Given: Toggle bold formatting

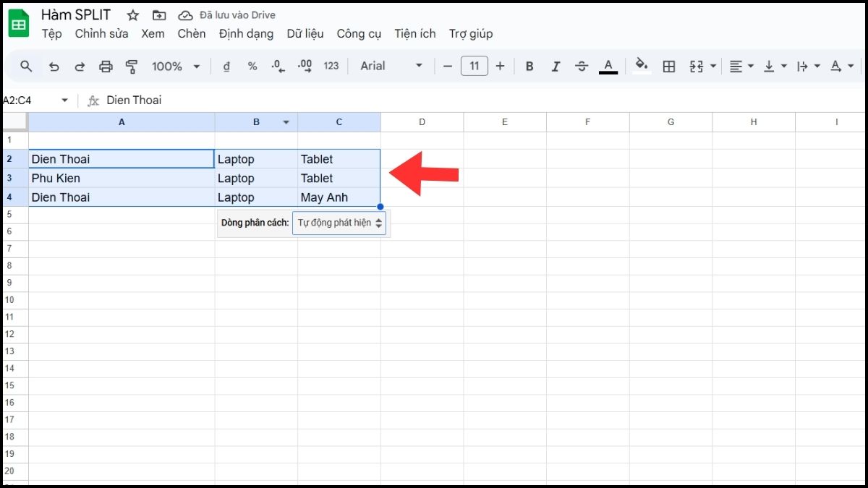Looking at the screenshot, I should coord(529,66).
